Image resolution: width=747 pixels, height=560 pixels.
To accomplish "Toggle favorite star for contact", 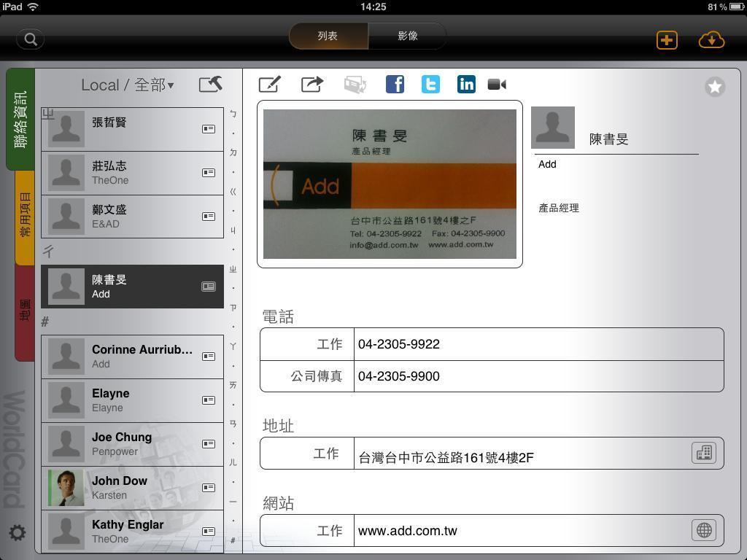I will tap(715, 87).
